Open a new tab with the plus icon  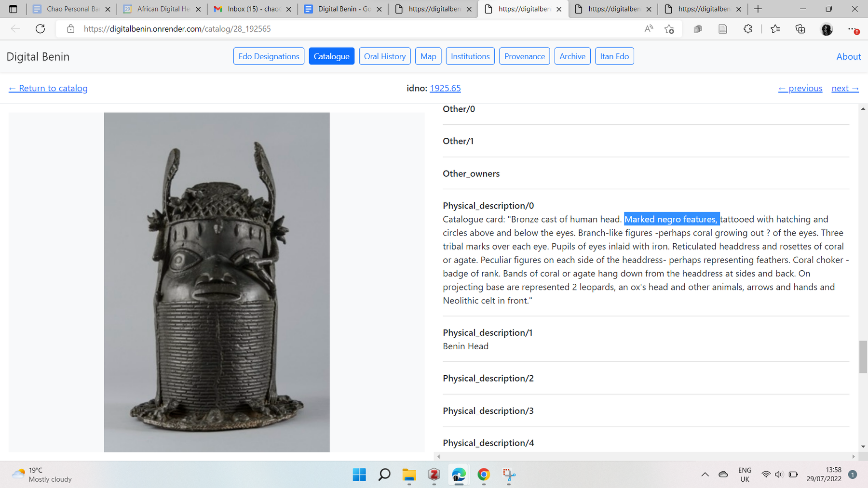pos(758,9)
